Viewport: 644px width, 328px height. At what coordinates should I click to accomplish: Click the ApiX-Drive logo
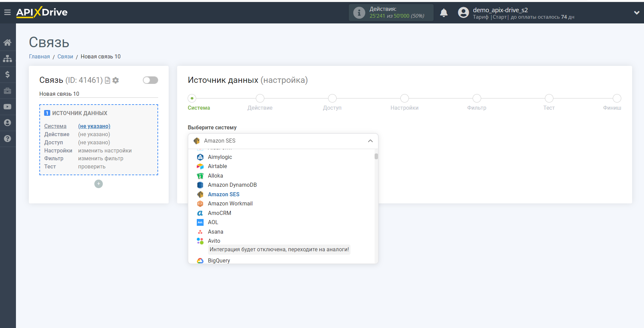42,12
